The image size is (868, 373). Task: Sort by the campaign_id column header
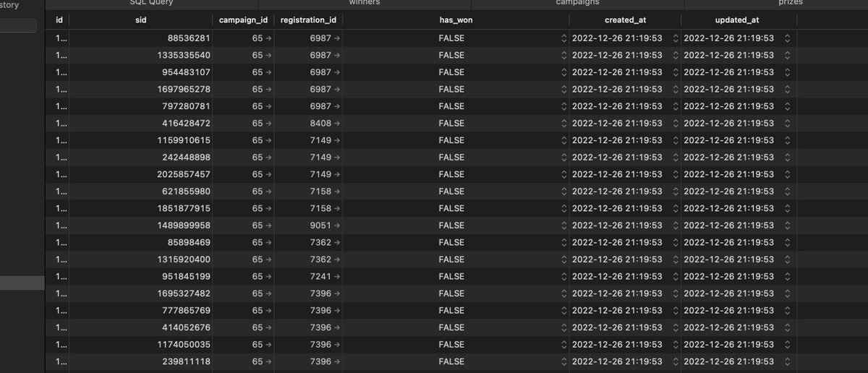coord(243,20)
